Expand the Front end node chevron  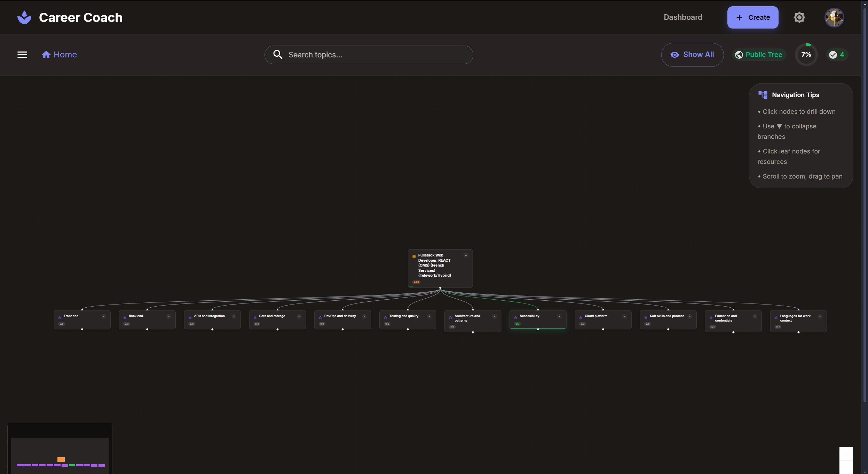coord(103,316)
